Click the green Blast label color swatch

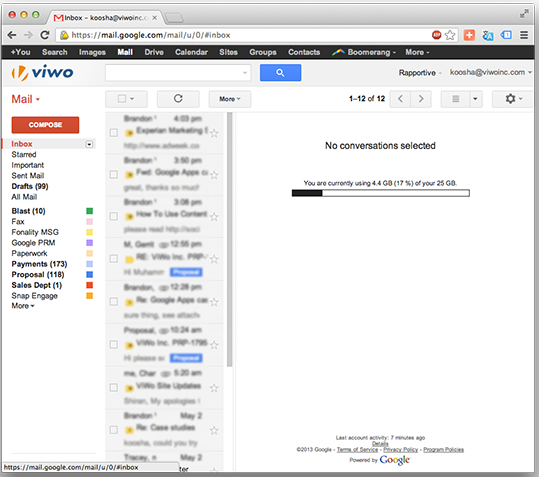point(89,211)
